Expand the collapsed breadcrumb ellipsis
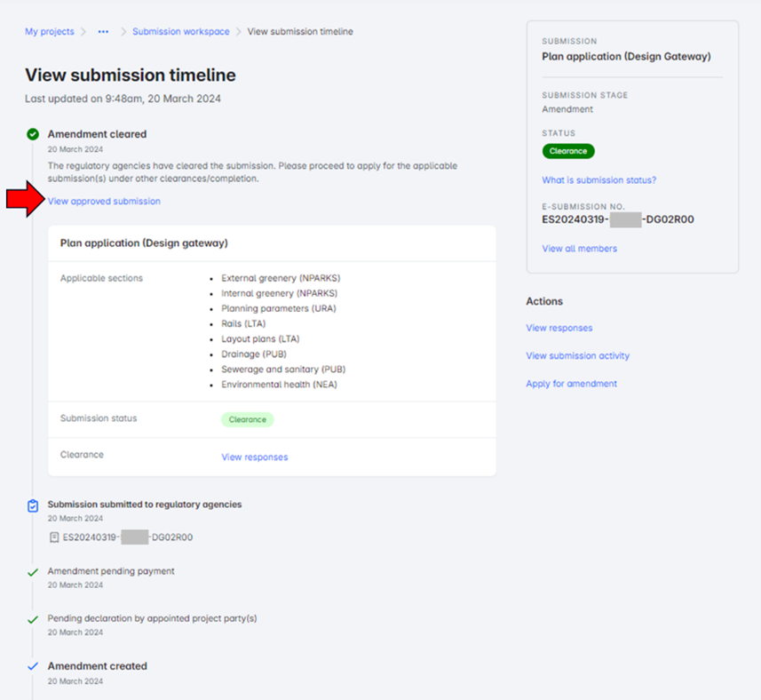This screenshot has height=700, width=761. [103, 31]
